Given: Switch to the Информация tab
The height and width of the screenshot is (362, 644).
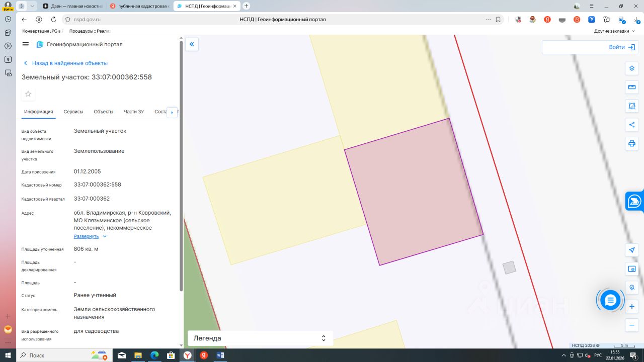Looking at the screenshot, I should tap(39, 112).
